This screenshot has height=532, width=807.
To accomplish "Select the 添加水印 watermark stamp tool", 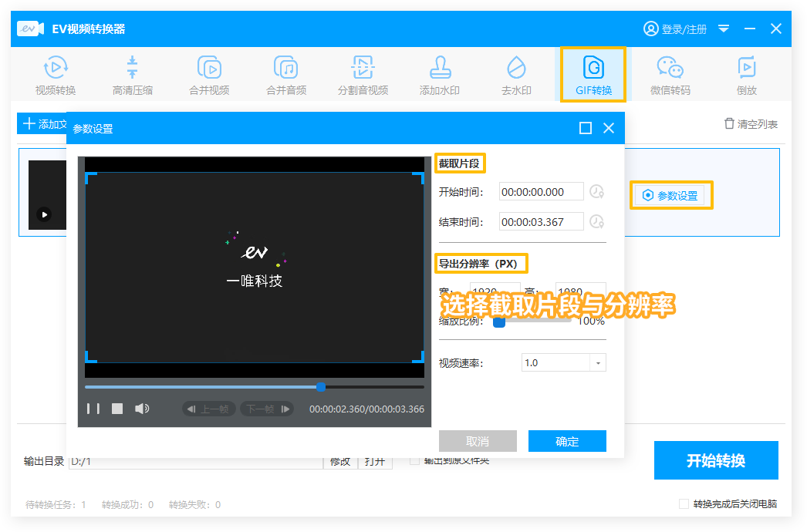I will [x=439, y=76].
